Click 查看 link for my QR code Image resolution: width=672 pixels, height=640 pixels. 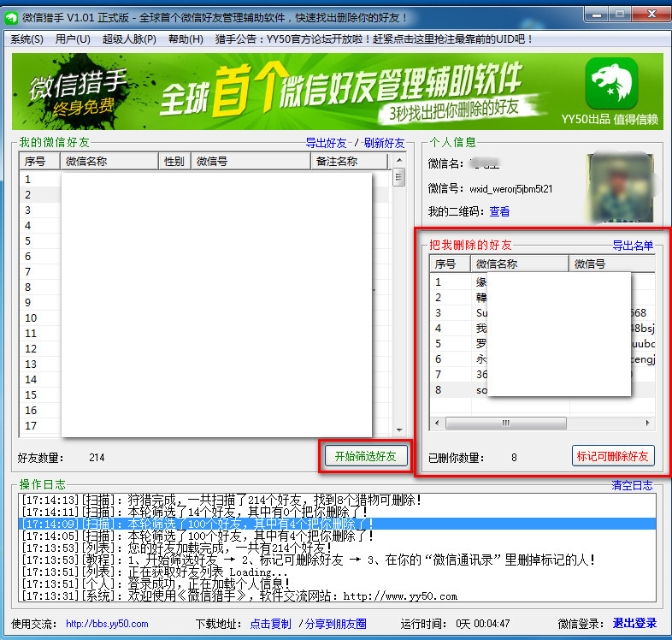point(499,211)
